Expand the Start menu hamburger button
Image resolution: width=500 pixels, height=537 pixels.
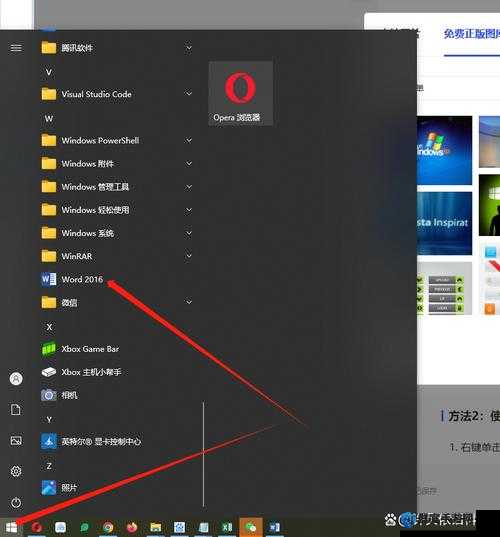[x=16, y=48]
